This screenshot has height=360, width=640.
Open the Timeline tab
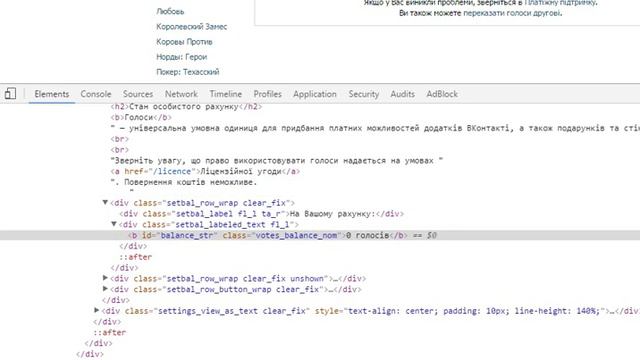(226, 94)
